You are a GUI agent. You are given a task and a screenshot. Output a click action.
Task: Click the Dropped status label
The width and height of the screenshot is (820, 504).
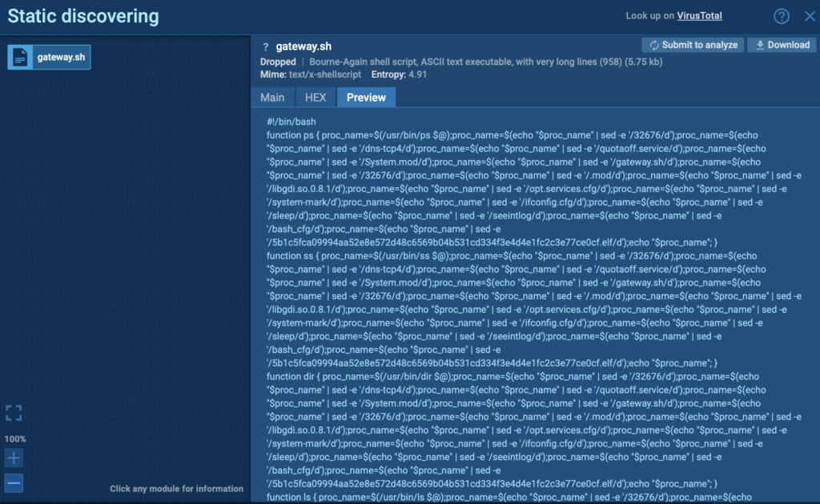pos(278,62)
